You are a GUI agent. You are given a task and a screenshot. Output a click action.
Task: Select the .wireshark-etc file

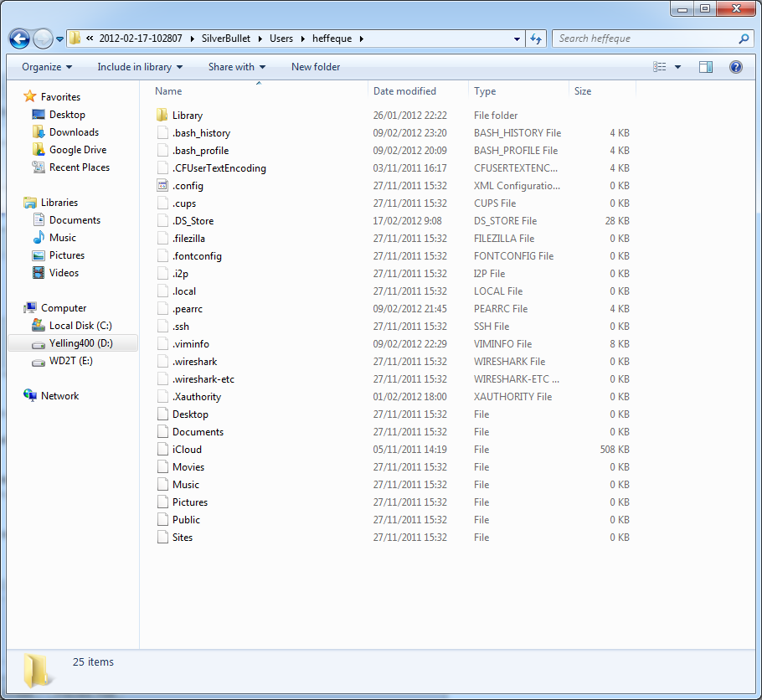(x=203, y=379)
